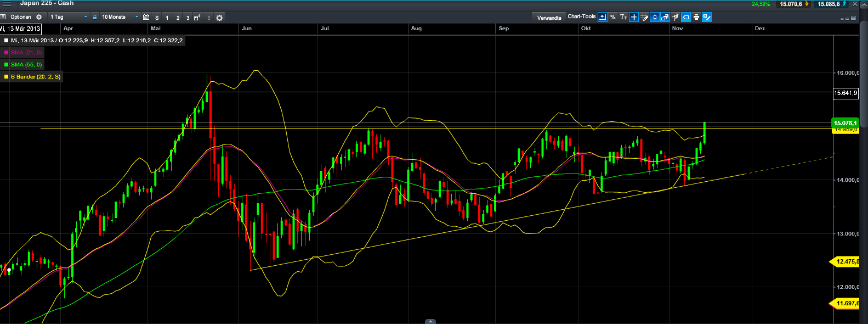Click the sell price 15.070,6

[793, 4]
